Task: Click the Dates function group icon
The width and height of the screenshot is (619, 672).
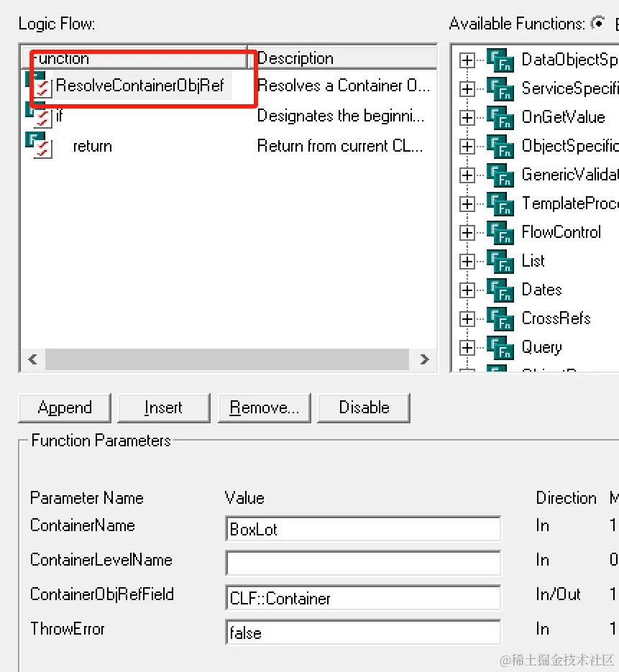Action: [x=500, y=290]
